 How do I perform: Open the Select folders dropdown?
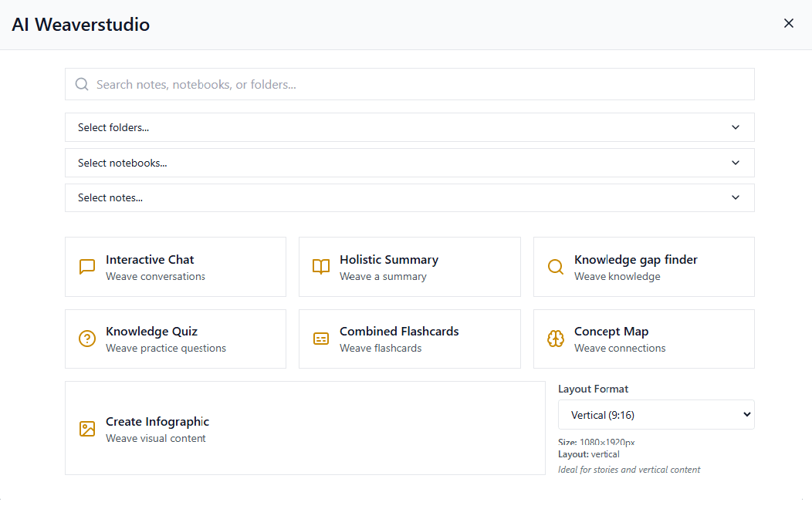pos(410,127)
